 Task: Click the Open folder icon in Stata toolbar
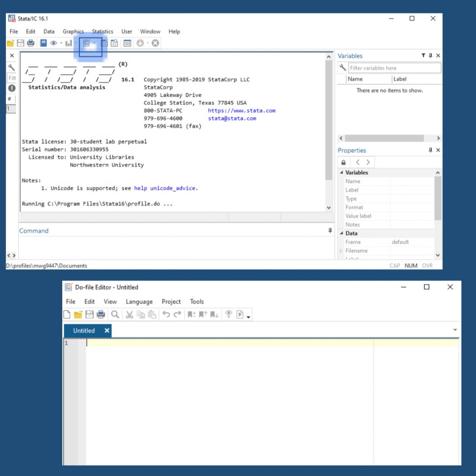coord(10,43)
